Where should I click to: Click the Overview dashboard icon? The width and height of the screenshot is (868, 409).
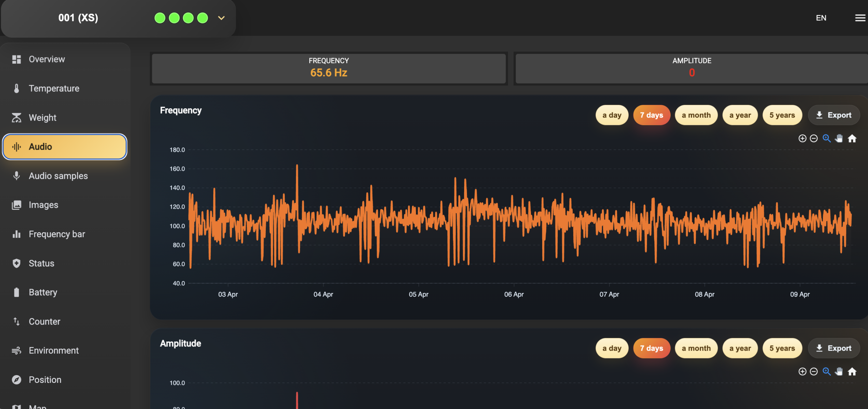[x=16, y=59]
